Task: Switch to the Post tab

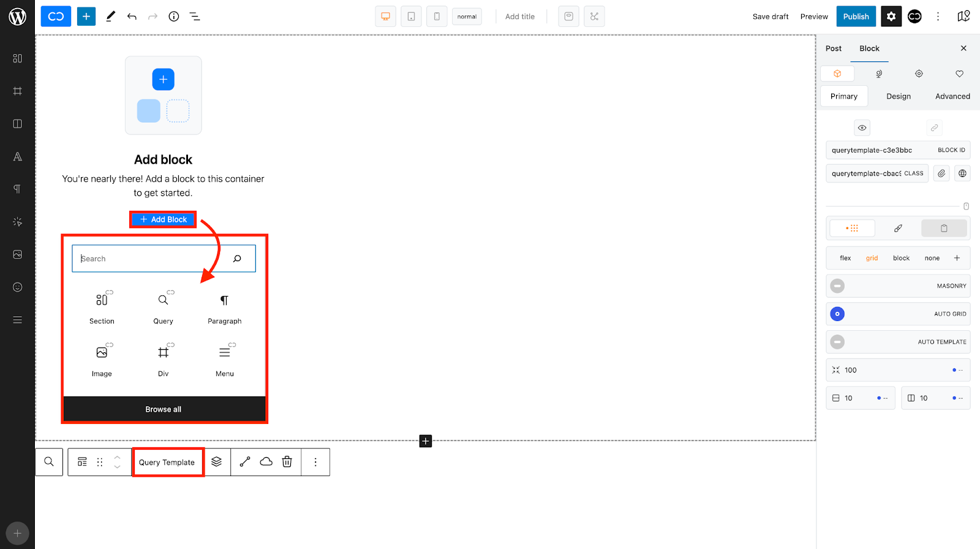Action: pos(834,48)
